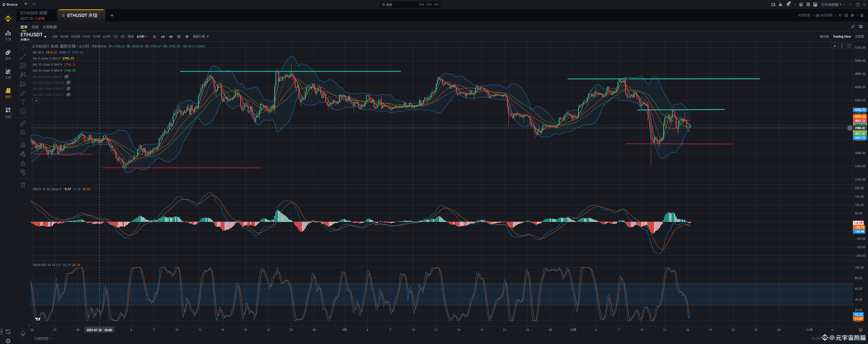
Task: Select the 1日 timeframe
Action: [x=115, y=36]
